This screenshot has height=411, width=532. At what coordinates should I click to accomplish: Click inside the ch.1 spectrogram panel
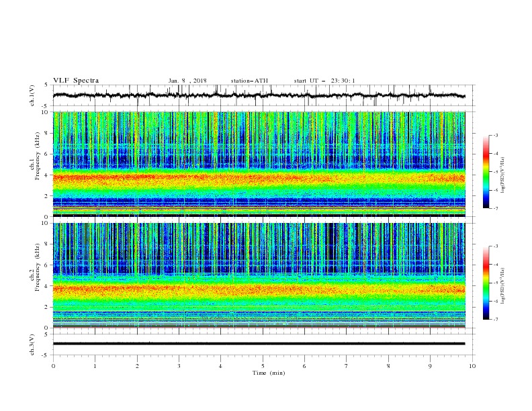click(x=259, y=164)
